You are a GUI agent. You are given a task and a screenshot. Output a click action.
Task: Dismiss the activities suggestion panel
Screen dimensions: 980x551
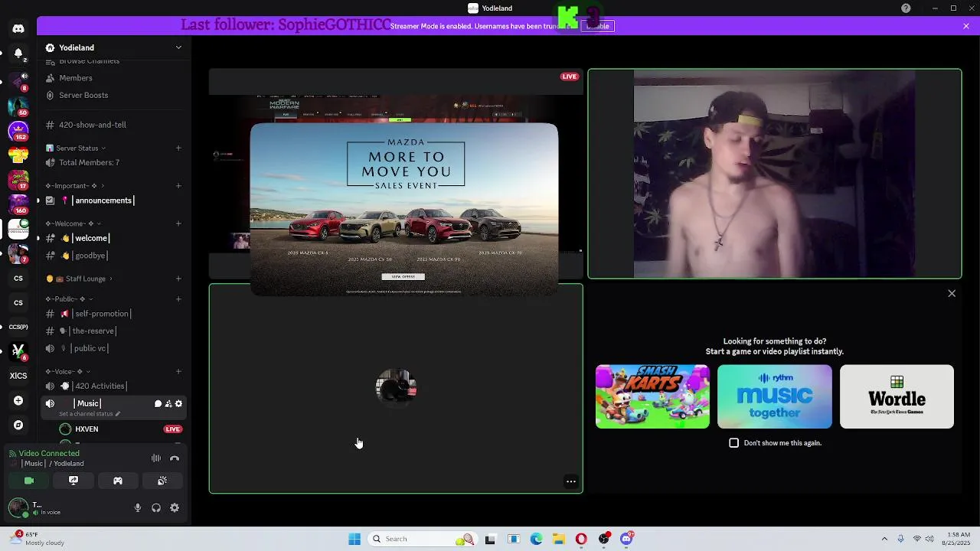pyautogui.click(x=952, y=293)
